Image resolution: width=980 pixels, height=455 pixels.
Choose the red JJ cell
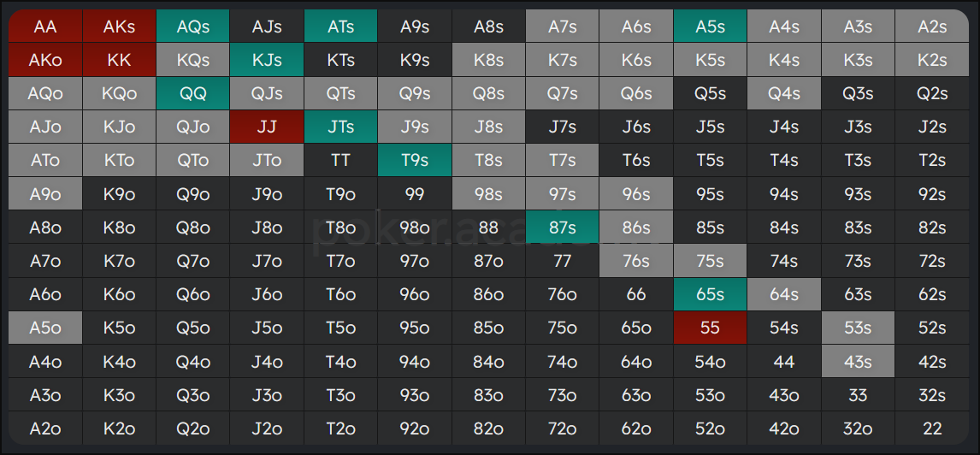267,127
